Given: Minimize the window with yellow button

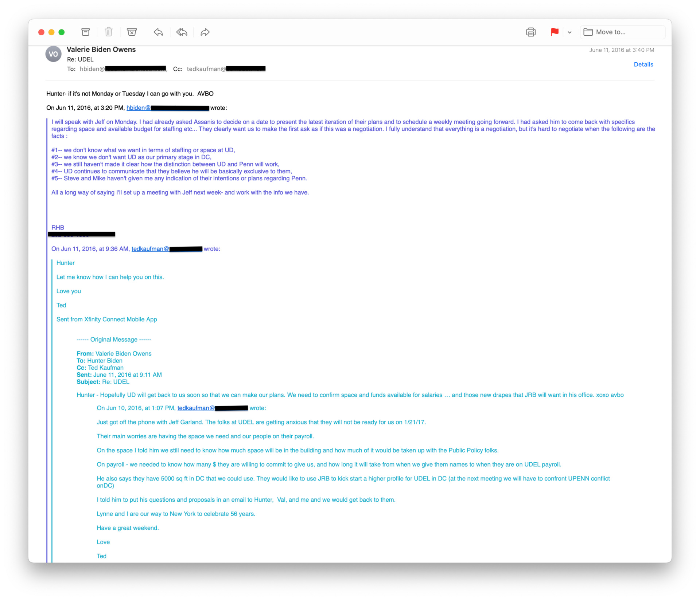Looking at the screenshot, I should tap(51, 32).
